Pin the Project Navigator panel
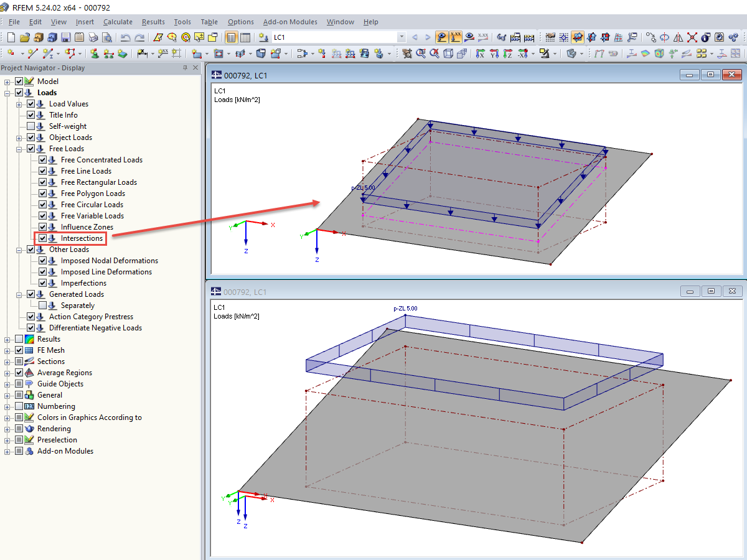The image size is (747, 560). tap(185, 68)
